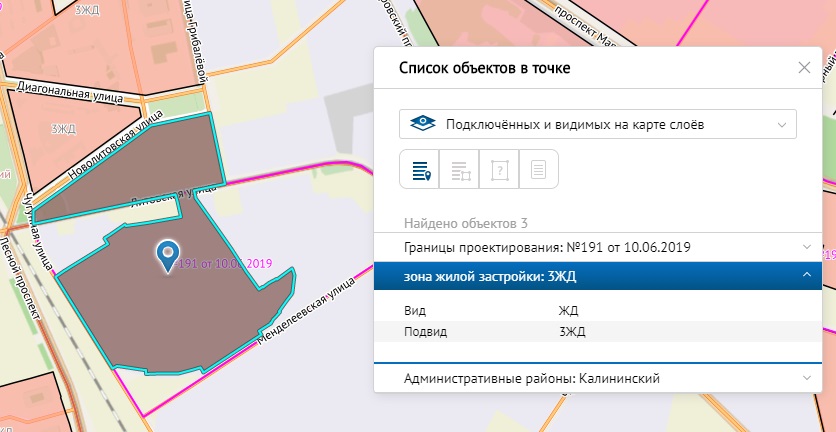Open the Подключённых и видимых слоёв dropdown
Viewport: 836px width, 432px height.
point(598,124)
